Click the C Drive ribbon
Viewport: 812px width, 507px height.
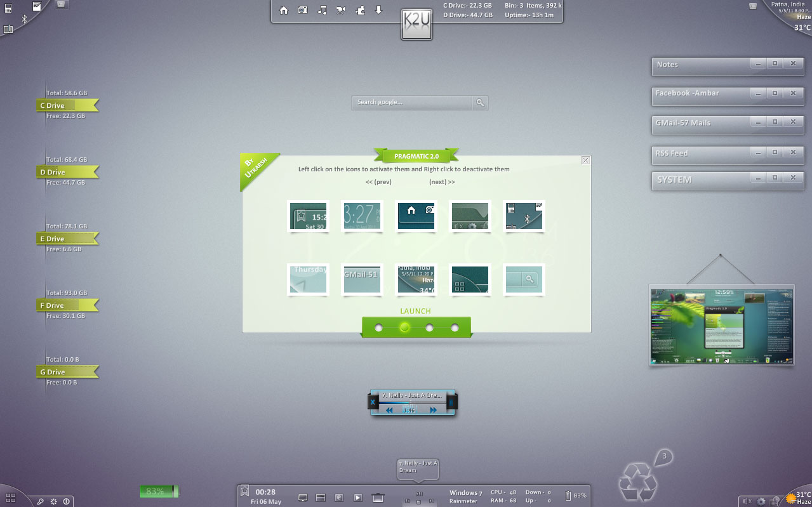(67, 105)
